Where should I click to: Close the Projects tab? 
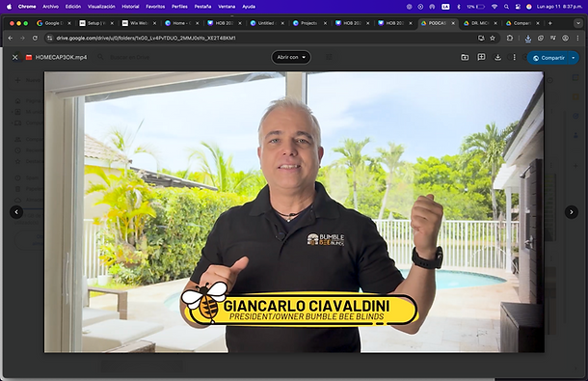tap(326, 23)
